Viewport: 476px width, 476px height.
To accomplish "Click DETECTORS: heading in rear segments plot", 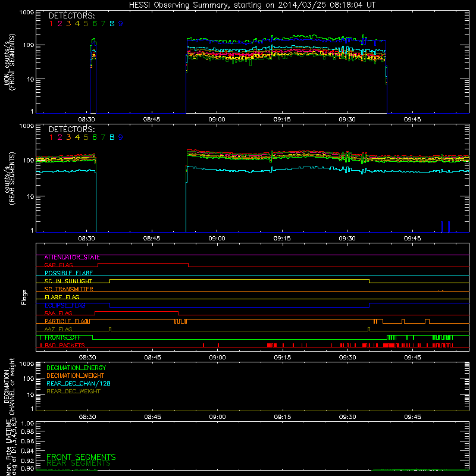I will point(72,129).
